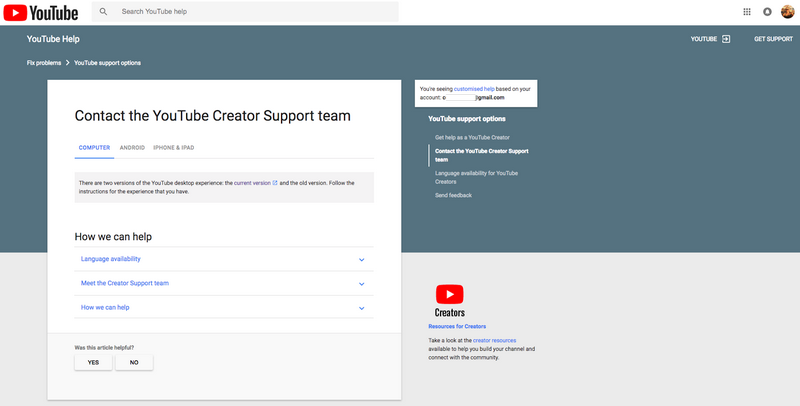
Task: Open Send feedback in sidebar
Action: click(x=453, y=195)
